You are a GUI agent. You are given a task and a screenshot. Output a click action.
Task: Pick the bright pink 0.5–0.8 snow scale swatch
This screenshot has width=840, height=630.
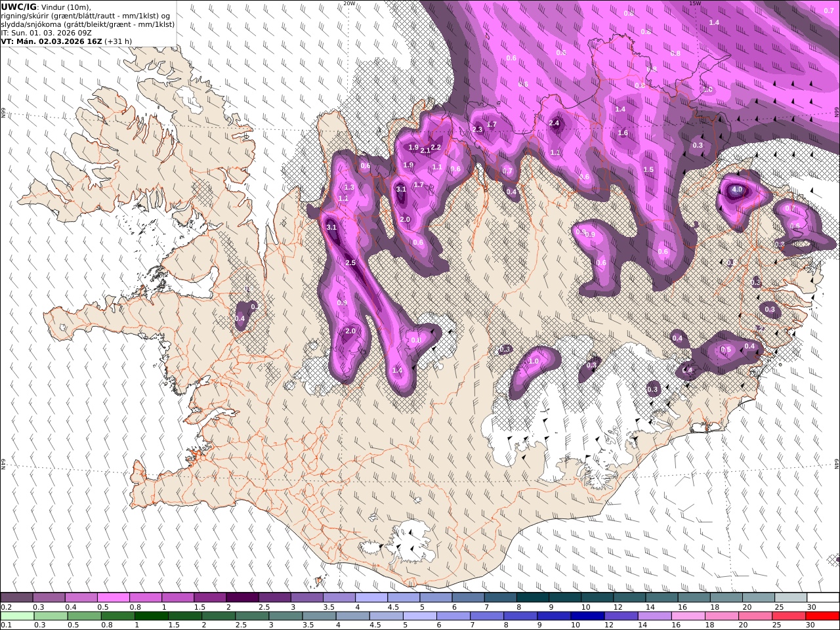click(113, 597)
